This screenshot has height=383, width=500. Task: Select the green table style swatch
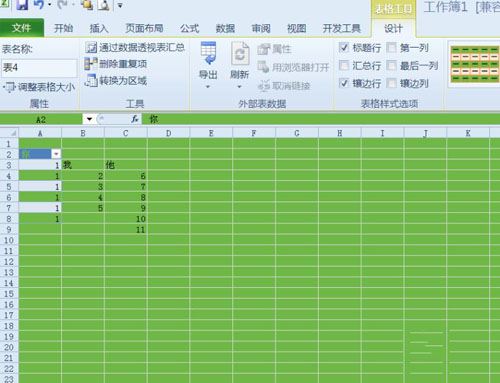click(x=475, y=64)
